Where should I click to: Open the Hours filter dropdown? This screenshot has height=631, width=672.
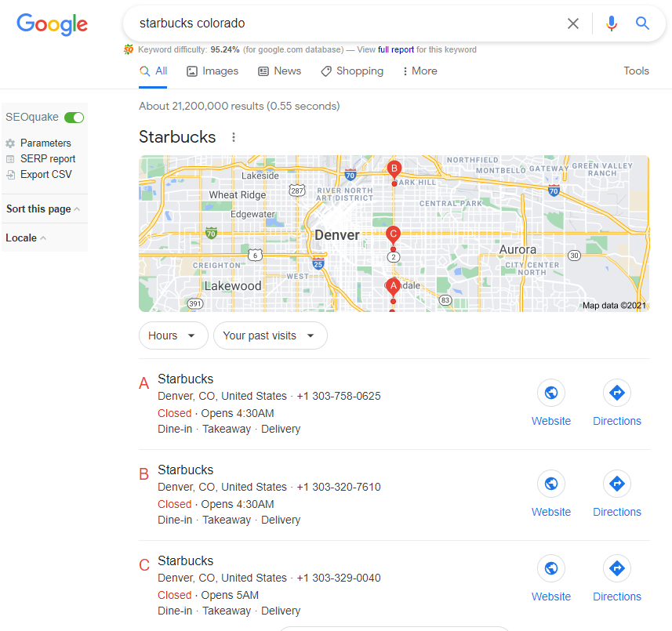(x=173, y=335)
